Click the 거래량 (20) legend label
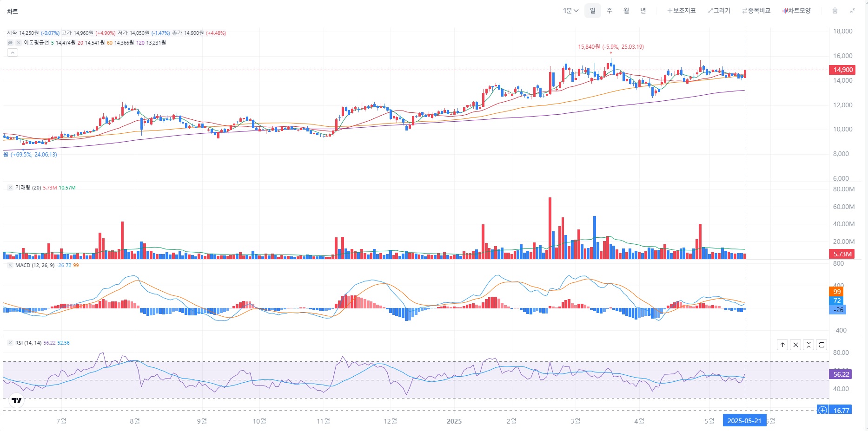The width and height of the screenshot is (868, 431). (28, 188)
